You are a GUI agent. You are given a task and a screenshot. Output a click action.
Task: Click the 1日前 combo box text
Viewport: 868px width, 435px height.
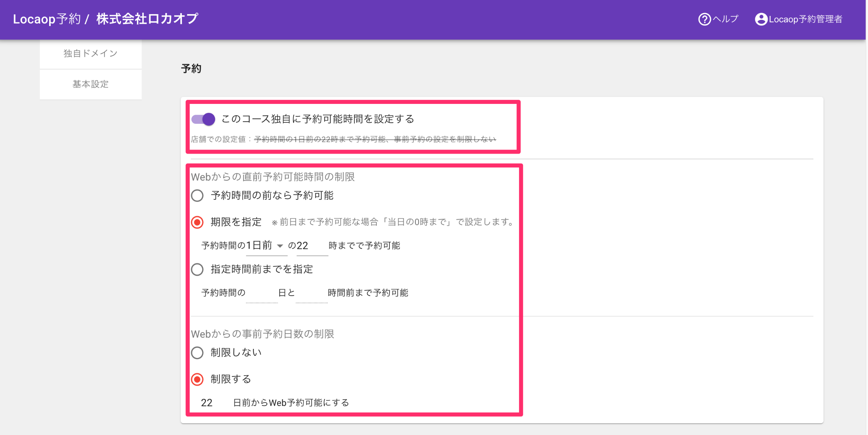(x=259, y=246)
